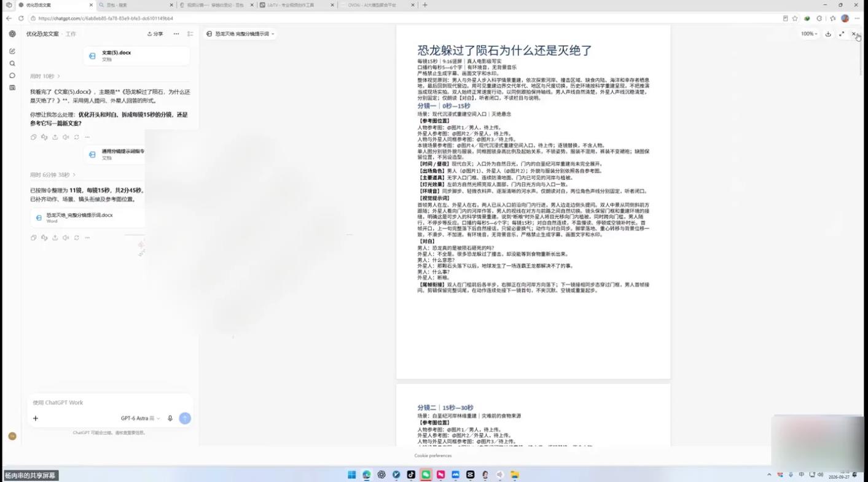Copy the reply about 11镜 每镜15秒

pyautogui.click(x=33, y=238)
